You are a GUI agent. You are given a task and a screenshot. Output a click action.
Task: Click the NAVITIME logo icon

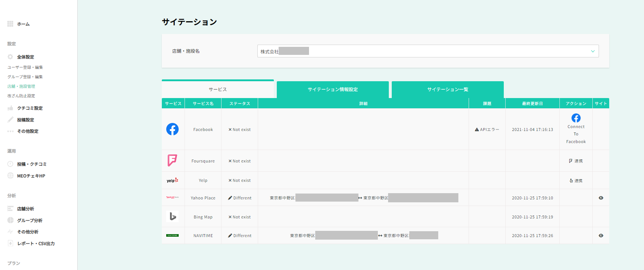coord(172,236)
